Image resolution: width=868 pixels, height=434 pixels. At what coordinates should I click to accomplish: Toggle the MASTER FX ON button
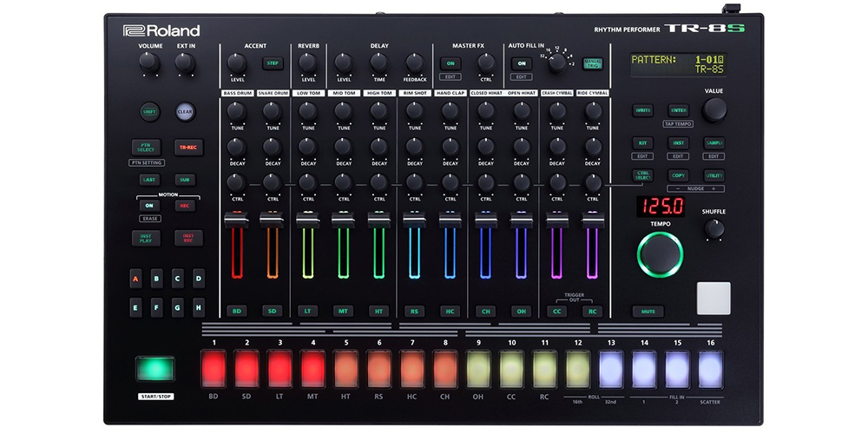(450, 63)
